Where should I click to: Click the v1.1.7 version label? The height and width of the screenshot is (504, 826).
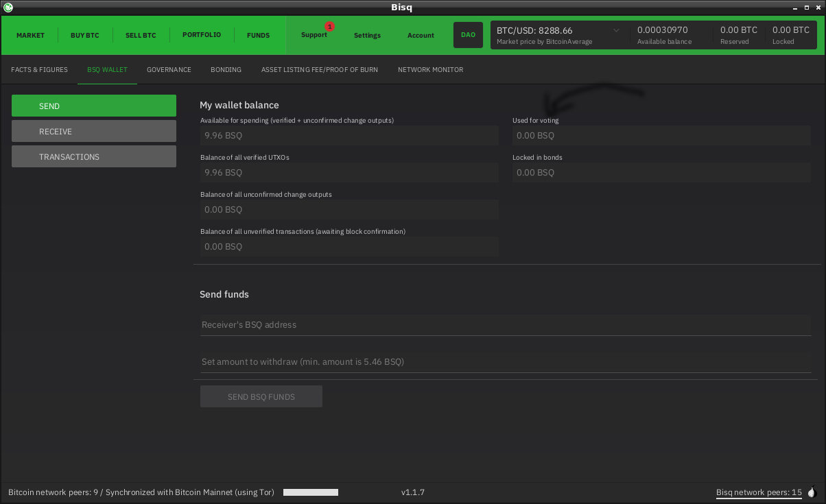point(413,492)
